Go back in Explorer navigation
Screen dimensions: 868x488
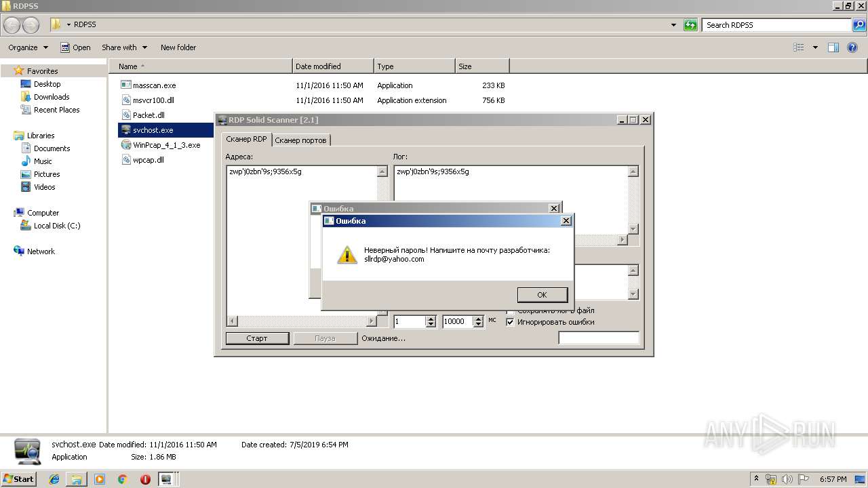(x=12, y=25)
